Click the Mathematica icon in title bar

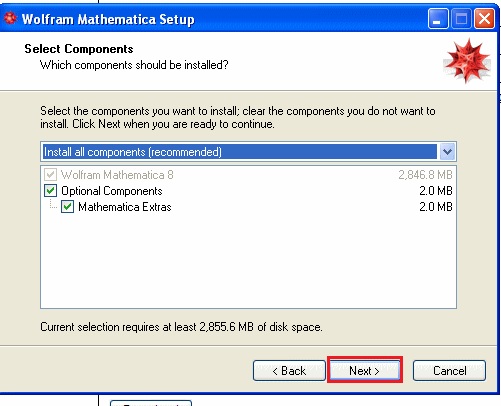[10, 18]
